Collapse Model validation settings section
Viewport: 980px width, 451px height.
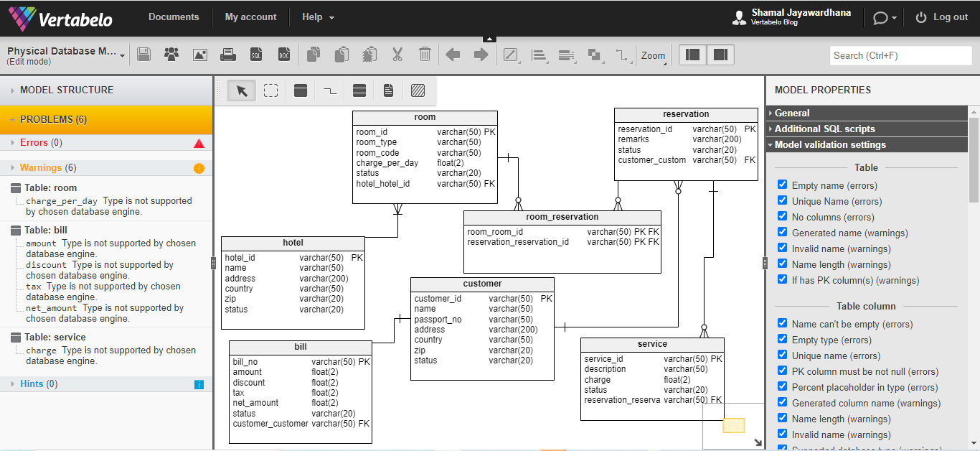(867, 144)
